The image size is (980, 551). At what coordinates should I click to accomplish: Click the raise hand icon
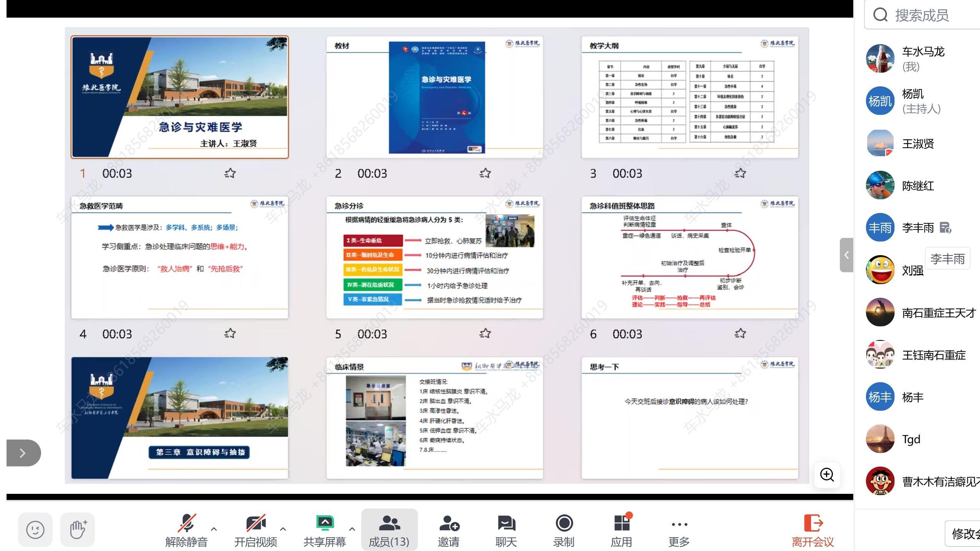78,530
